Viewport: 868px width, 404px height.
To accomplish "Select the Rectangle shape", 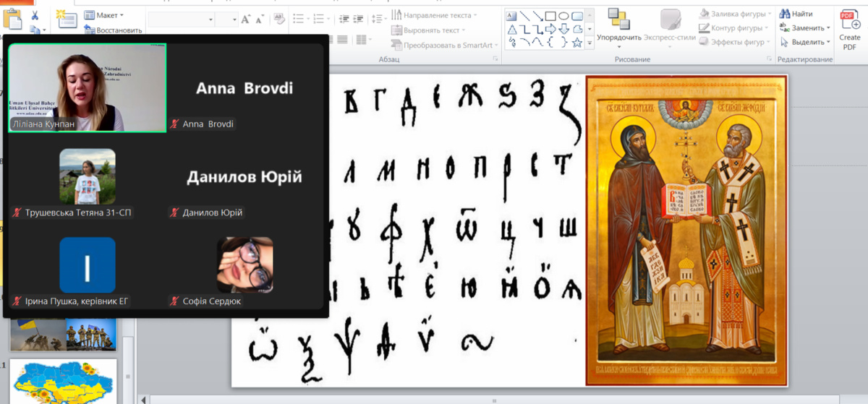I will click(x=550, y=16).
